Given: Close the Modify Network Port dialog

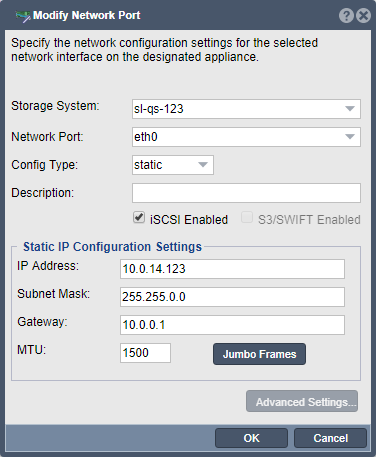Looking at the screenshot, I should pos(363,16).
